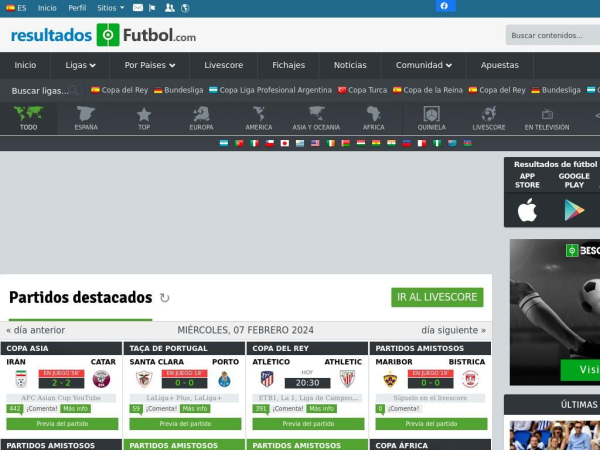Click Previa del partido for Atlético vs Athletic
Viewport: 600px width, 450px height.
coord(308,424)
